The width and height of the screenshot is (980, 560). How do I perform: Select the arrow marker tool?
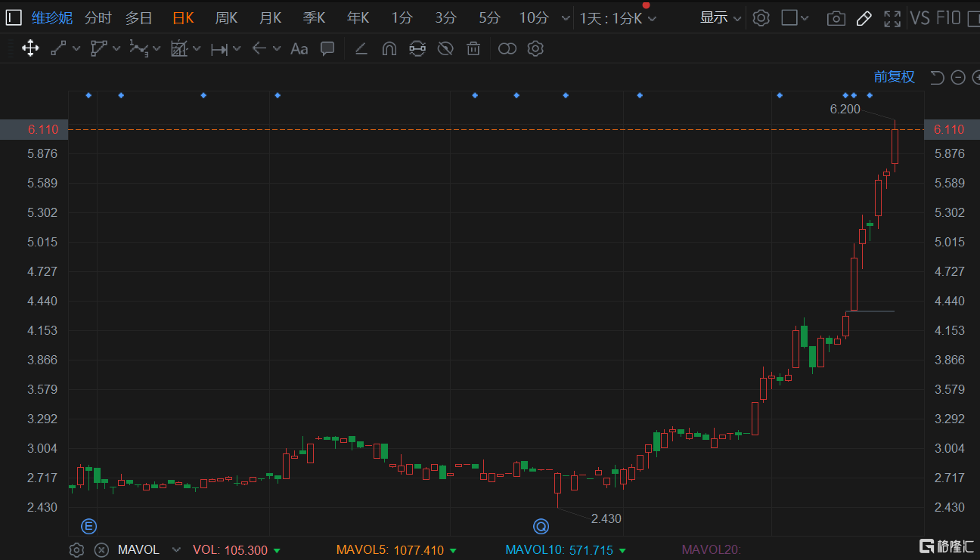259,49
